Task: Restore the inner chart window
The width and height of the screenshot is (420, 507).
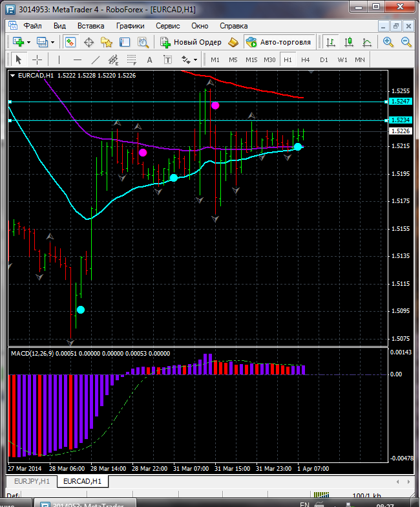Action: pos(395,26)
